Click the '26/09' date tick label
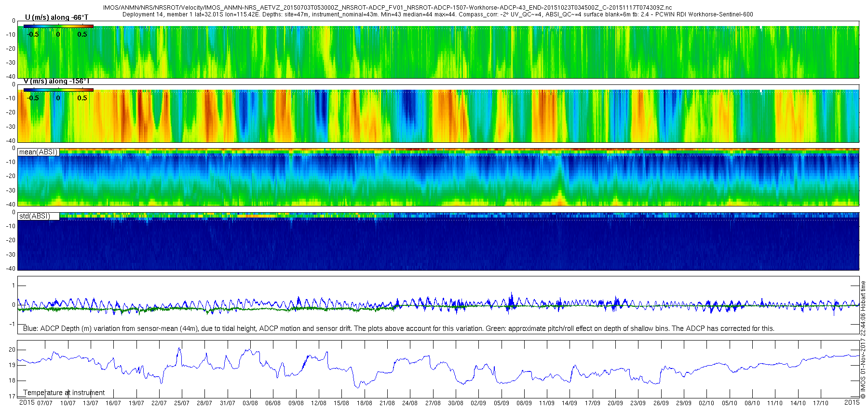 click(661, 403)
